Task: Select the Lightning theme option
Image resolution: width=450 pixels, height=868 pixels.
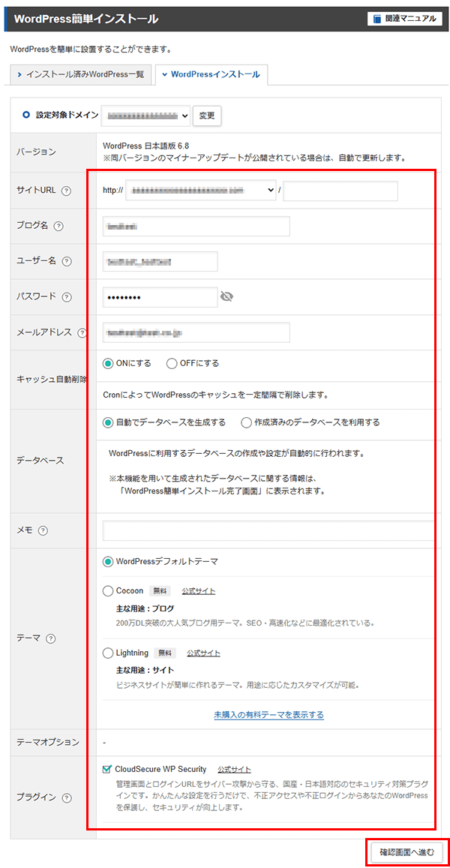Action: tap(106, 653)
